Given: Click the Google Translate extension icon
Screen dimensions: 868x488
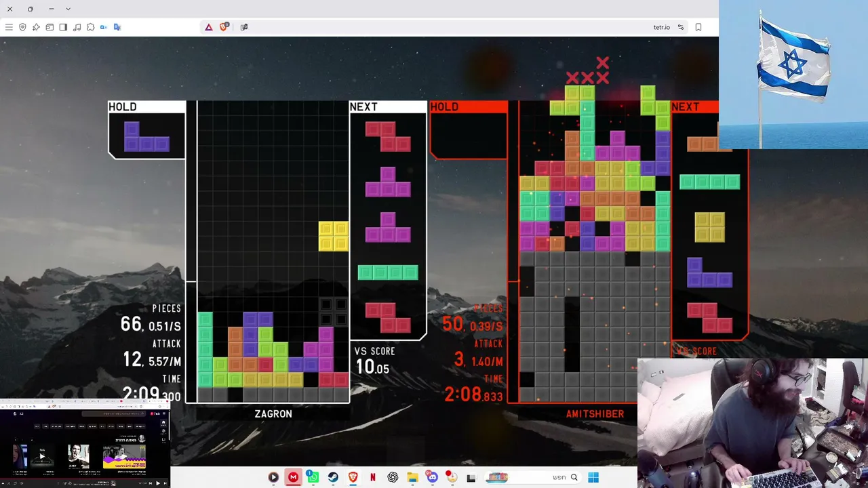Looking at the screenshot, I should tap(117, 27).
